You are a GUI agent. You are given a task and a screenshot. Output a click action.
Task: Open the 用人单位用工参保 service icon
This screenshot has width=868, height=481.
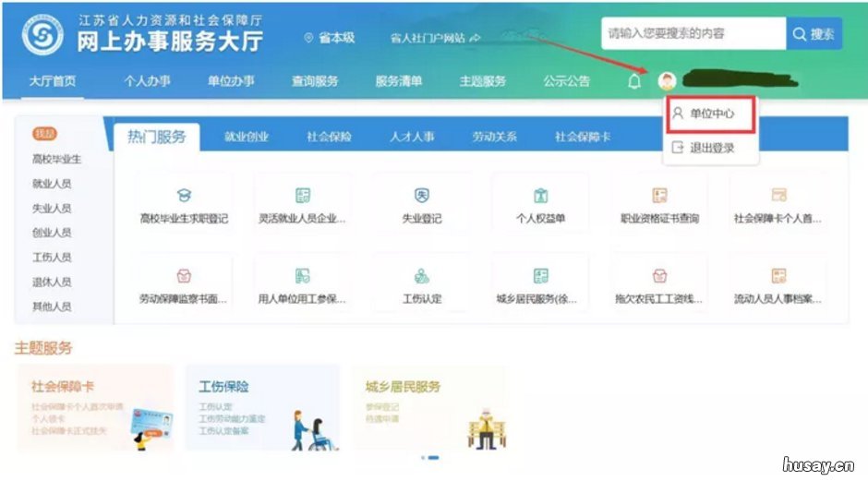click(x=303, y=275)
